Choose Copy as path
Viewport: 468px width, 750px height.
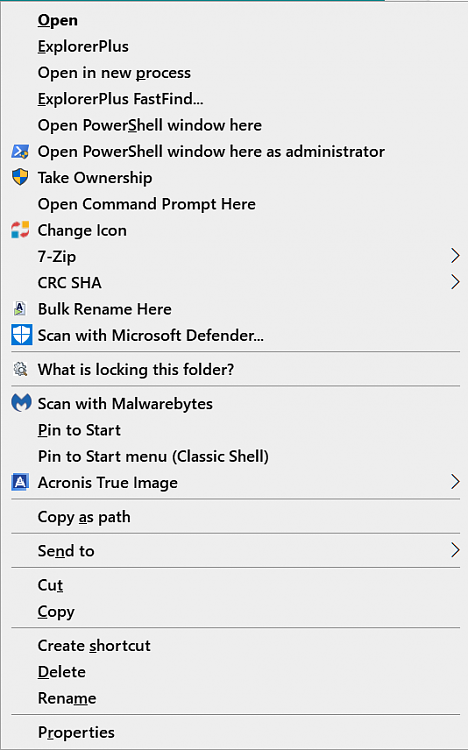84,517
